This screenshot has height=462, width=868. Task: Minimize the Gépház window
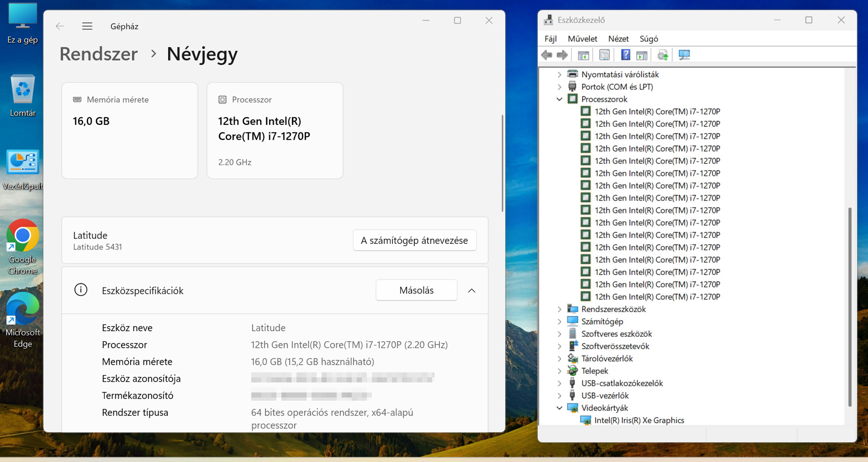click(426, 20)
